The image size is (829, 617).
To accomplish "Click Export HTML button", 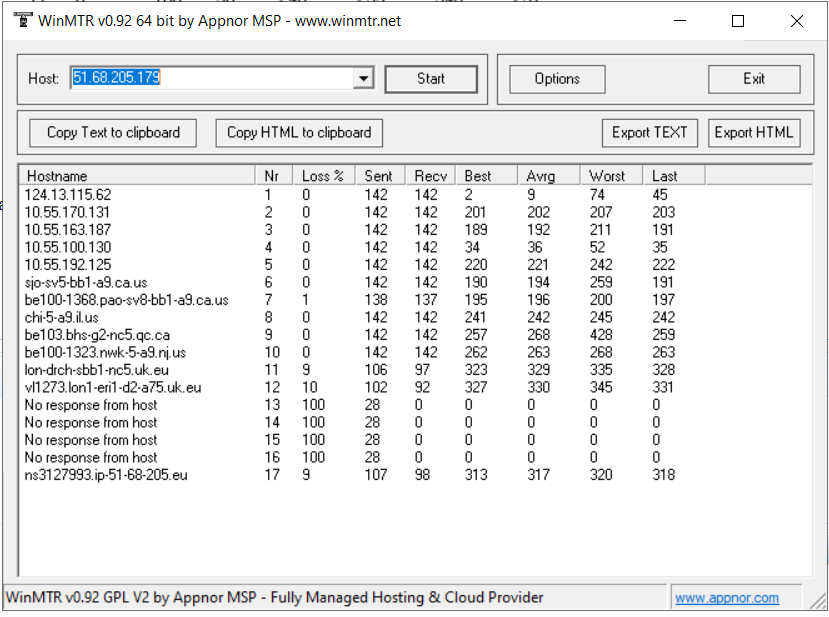I will click(x=754, y=132).
